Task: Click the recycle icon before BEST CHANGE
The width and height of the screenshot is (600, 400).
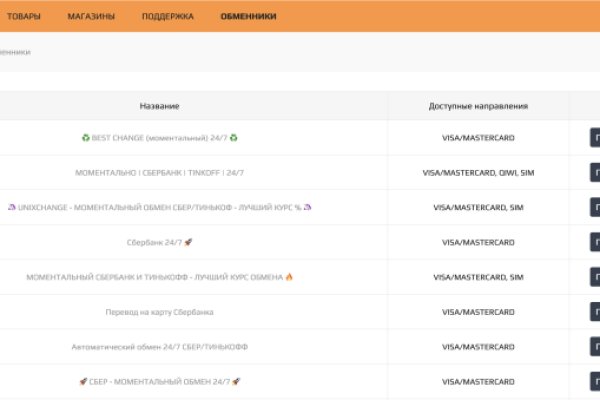Action: click(86, 137)
